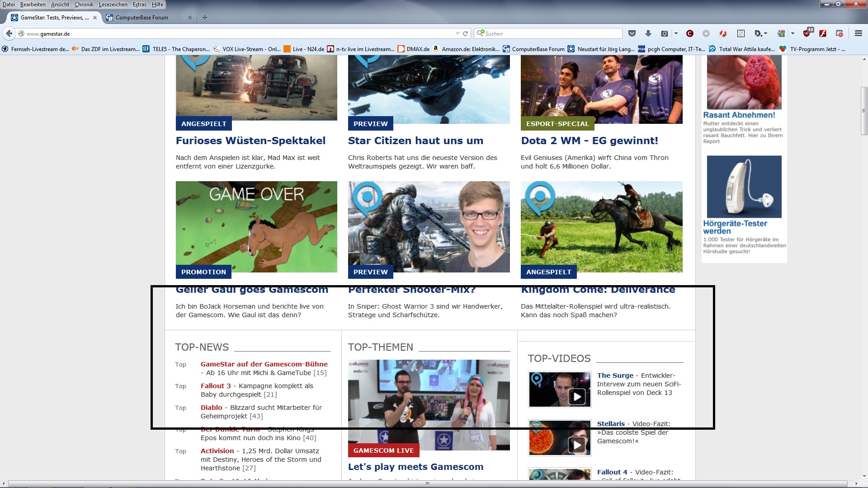Switch to ComputerBase Forum tab
This screenshot has height=488, width=868.
click(142, 18)
